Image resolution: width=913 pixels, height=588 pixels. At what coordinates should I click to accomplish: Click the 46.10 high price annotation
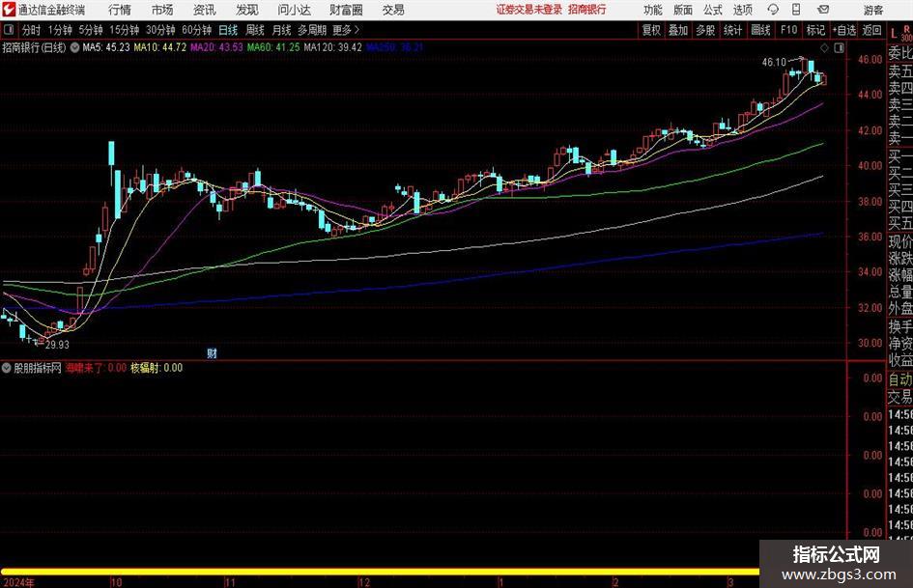774,62
